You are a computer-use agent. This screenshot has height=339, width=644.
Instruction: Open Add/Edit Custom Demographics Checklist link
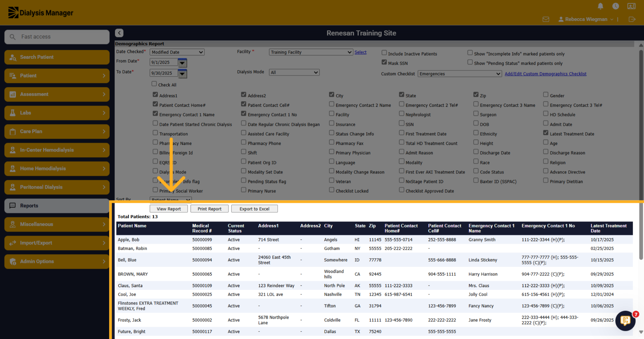(x=546, y=74)
